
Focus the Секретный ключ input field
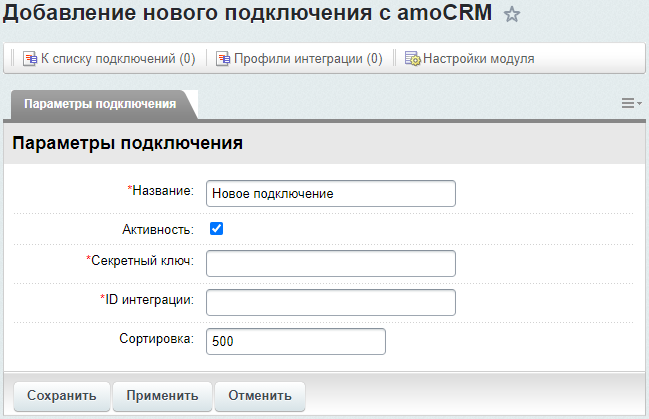(331, 263)
